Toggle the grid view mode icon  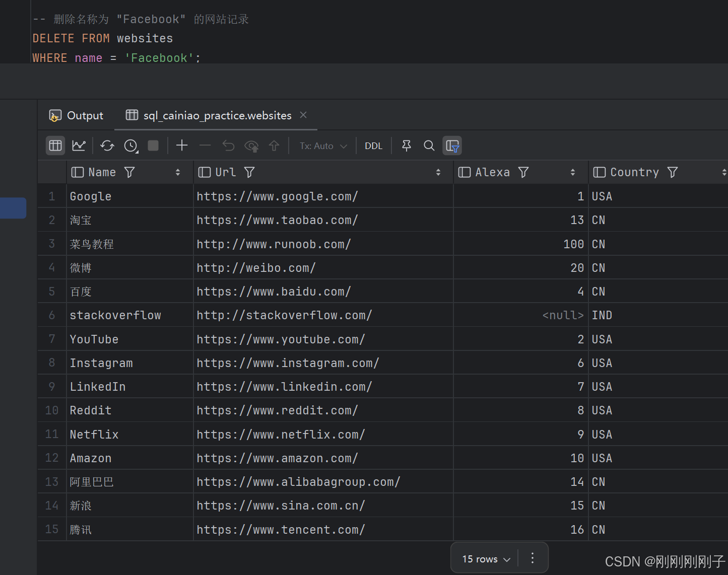(x=55, y=146)
